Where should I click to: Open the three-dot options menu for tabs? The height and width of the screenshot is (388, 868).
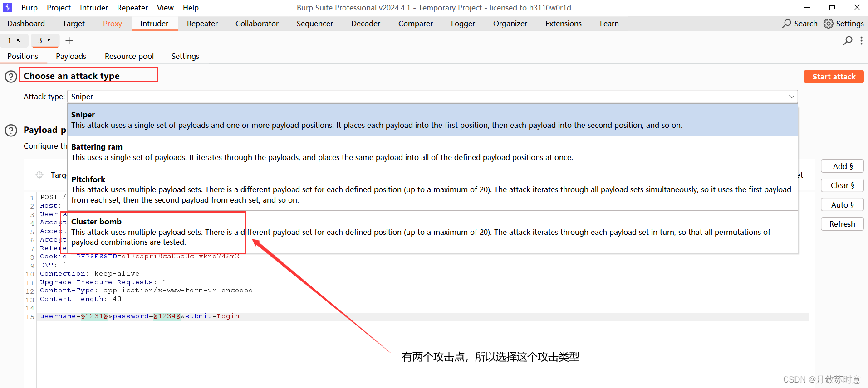click(x=861, y=41)
